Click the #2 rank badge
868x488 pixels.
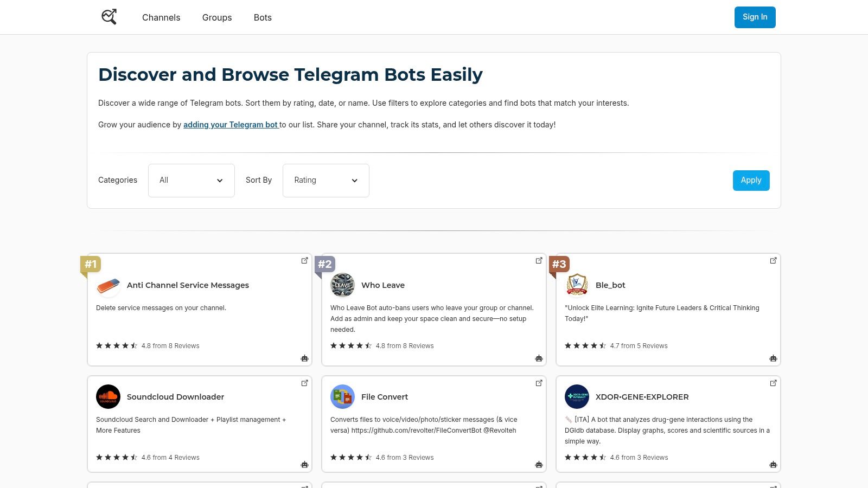click(325, 265)
